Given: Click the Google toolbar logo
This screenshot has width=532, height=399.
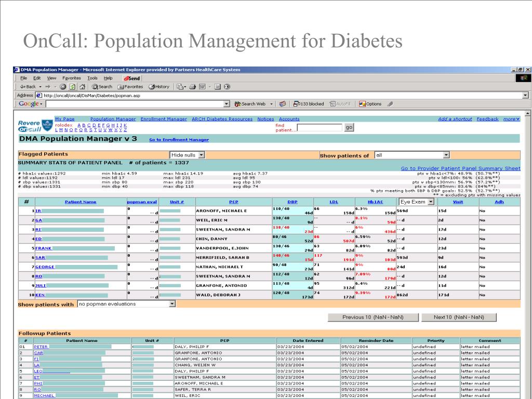Looking at the screenshot, I should 29,104.
